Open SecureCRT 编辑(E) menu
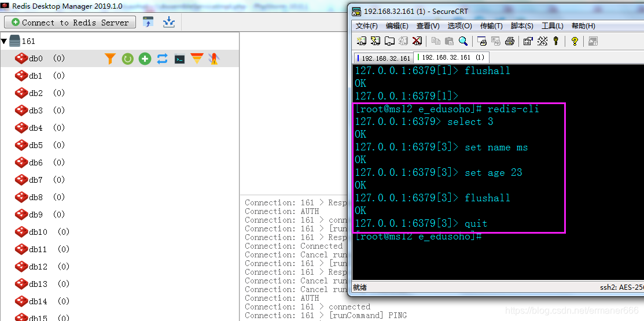Viewport: 644px width, 321px height. pyautogui.click(x=397, y=26)
